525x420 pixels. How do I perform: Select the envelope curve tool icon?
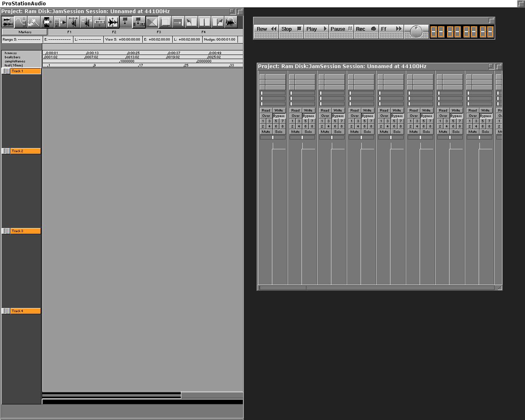(21, 22)
